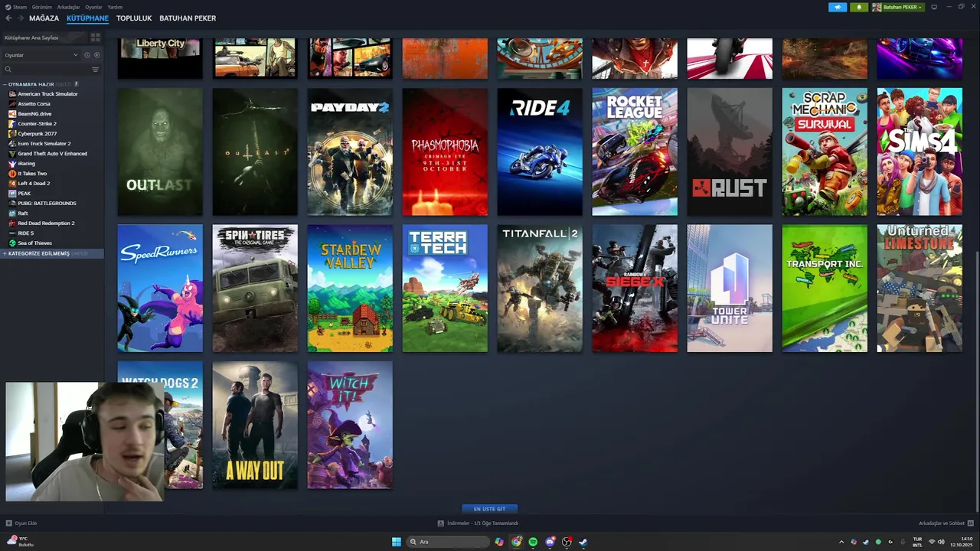
Task: Click Oyun Ekle to add a game
Action: point(21,523)
